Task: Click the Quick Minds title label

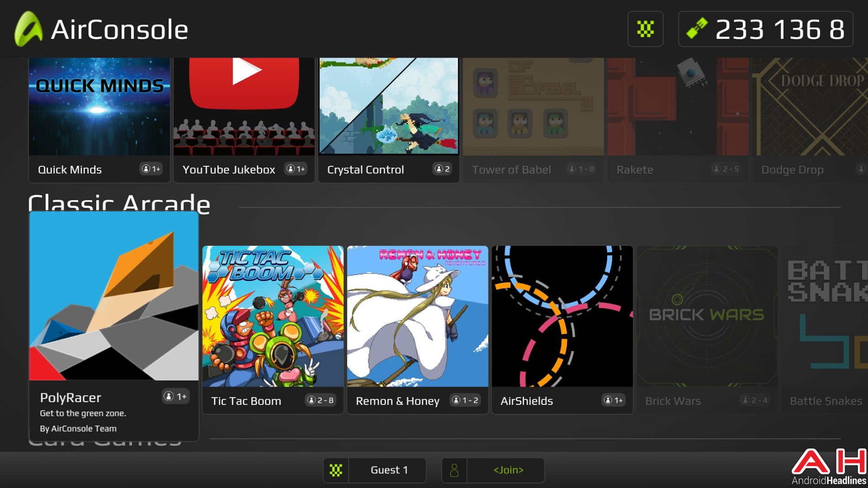Action: 70,170
